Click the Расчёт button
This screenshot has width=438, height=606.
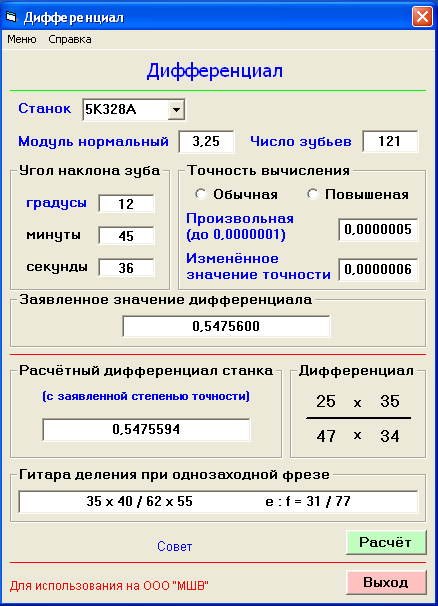(386, 542)
